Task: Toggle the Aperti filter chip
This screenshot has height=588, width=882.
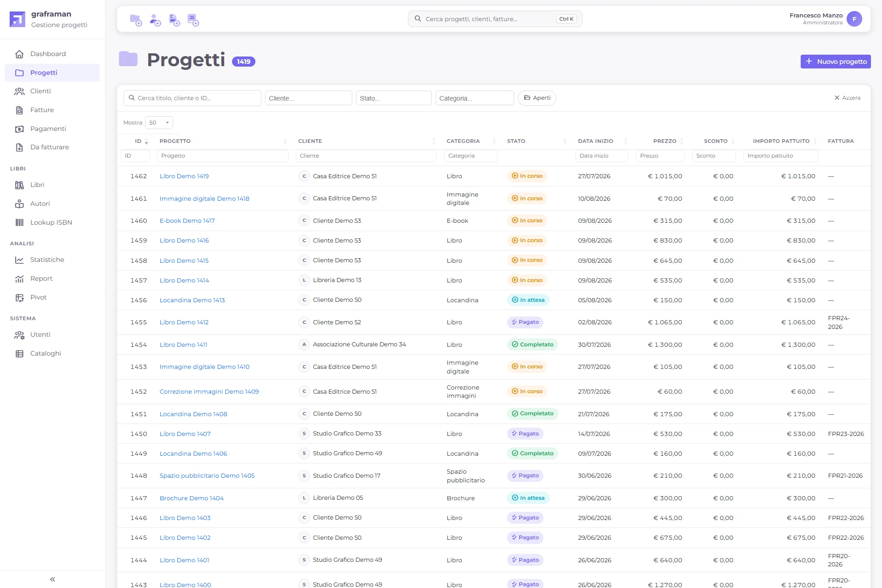Action: coord(537,98)
